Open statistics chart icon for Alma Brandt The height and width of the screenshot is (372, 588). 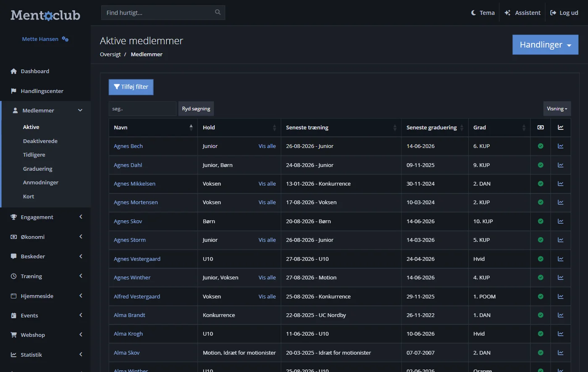click(560, 315)
